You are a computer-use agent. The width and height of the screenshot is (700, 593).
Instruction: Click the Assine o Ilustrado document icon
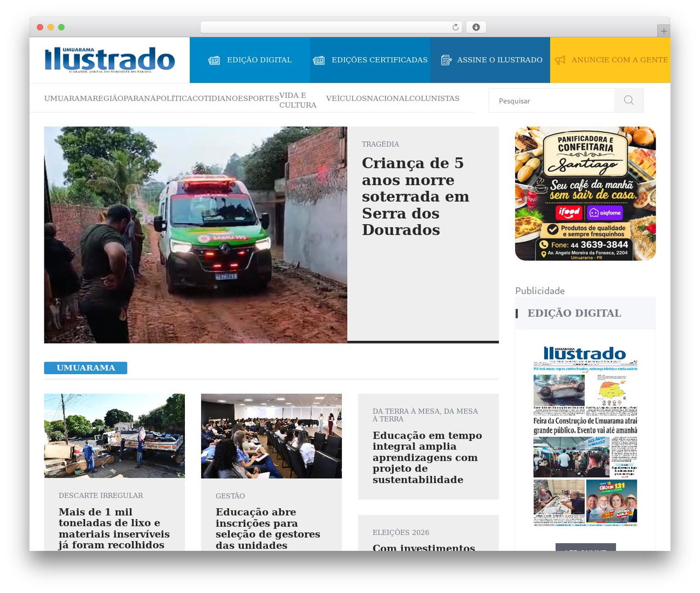[x=446, y=60]
